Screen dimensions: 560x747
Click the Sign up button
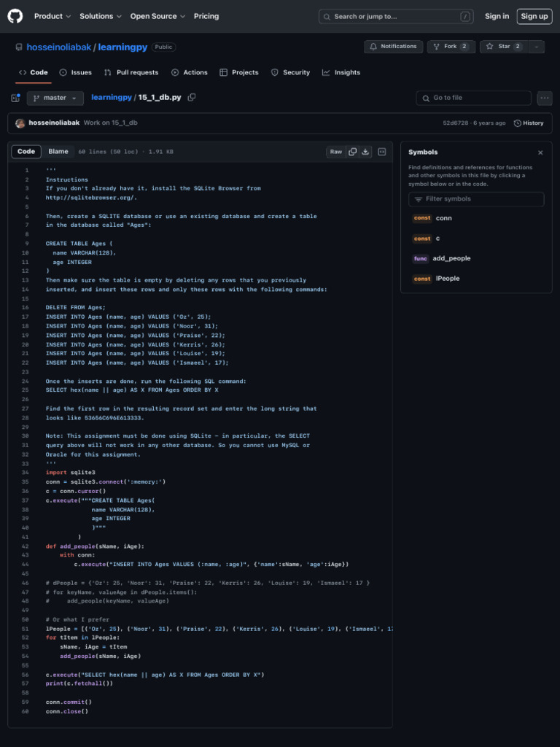pyautogui.click(x=534, y=16)
